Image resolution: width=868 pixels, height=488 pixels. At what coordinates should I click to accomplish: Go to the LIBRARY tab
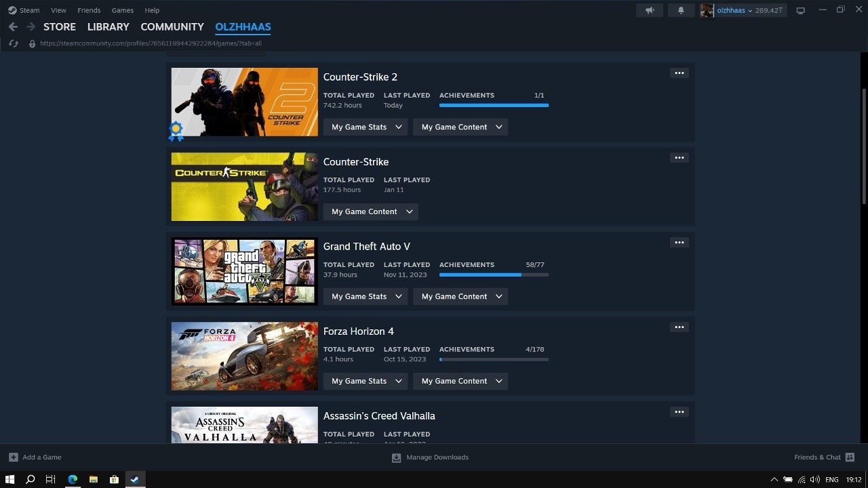click(x=108, y=26)
